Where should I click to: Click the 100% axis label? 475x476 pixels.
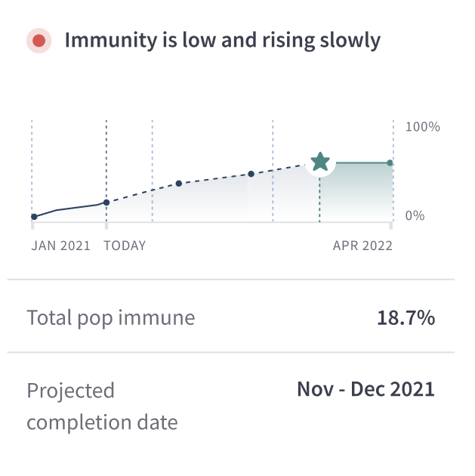pyautogui.click(x=422, y=127)
